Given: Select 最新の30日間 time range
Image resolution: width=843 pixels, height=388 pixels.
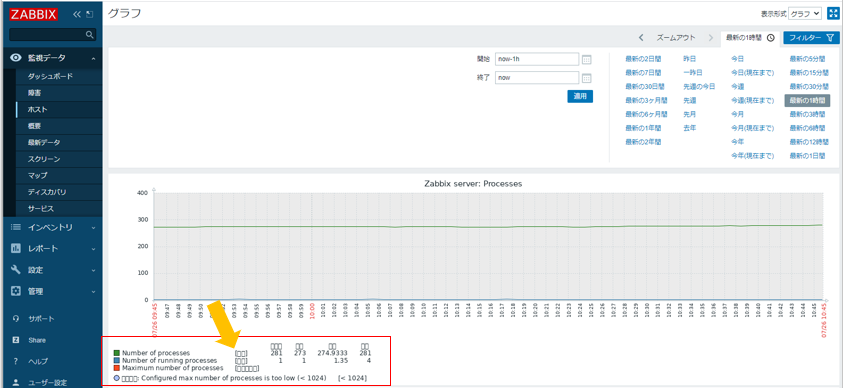Looking at the screenshot, I should pos(645,86).
